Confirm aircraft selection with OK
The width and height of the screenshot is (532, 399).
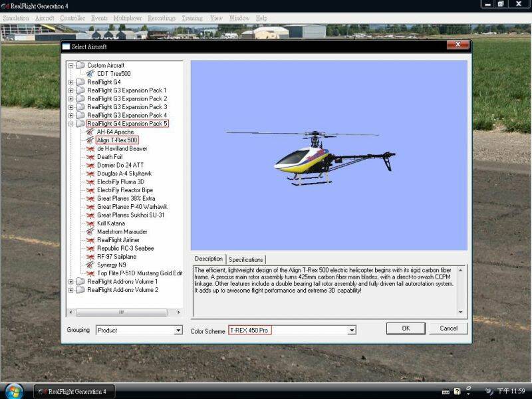coord(406,328)
